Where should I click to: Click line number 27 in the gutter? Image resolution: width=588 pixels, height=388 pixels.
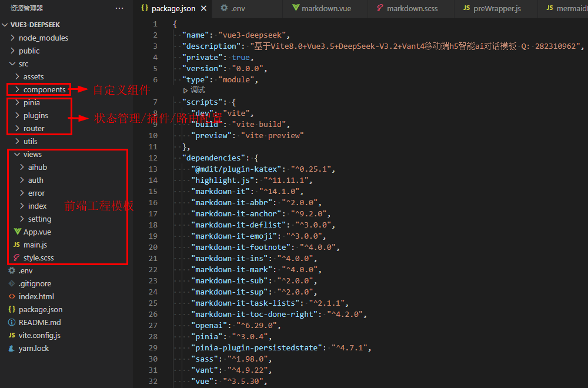(x=153, y=326)
